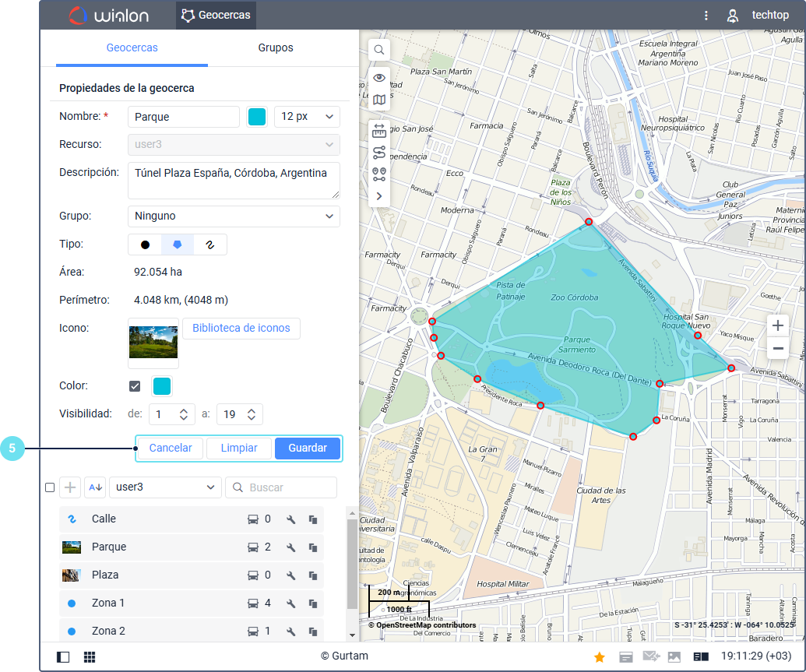The width and height of the screenshot is (806, 672).
Task: Open the Geocercas menu in top bar
Action: [216, 15]
